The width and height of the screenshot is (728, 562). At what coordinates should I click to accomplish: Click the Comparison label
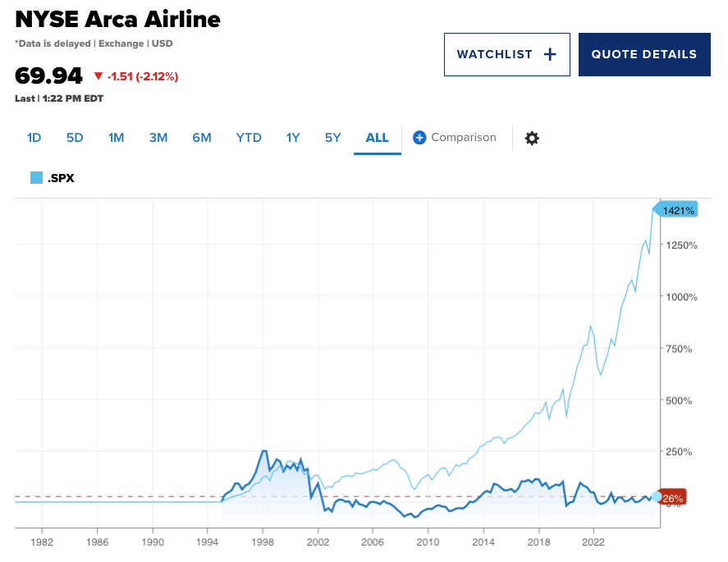click(464, 137)
